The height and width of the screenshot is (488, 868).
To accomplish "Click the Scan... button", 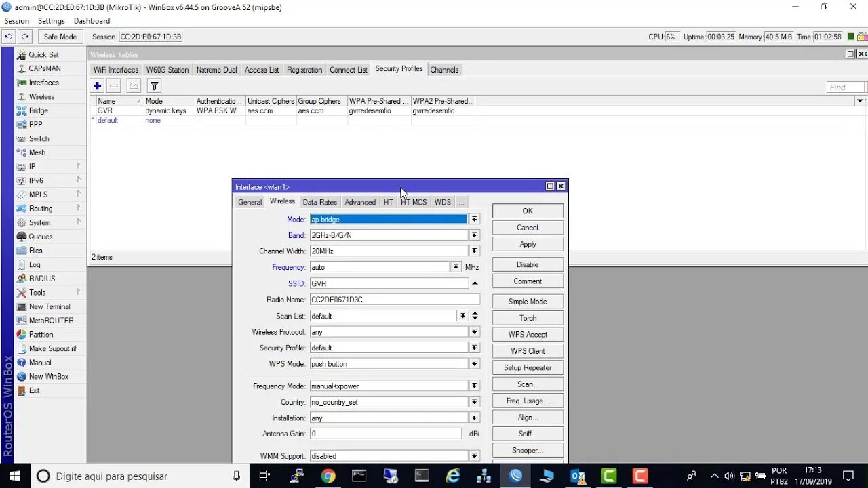I will point(528,384).
